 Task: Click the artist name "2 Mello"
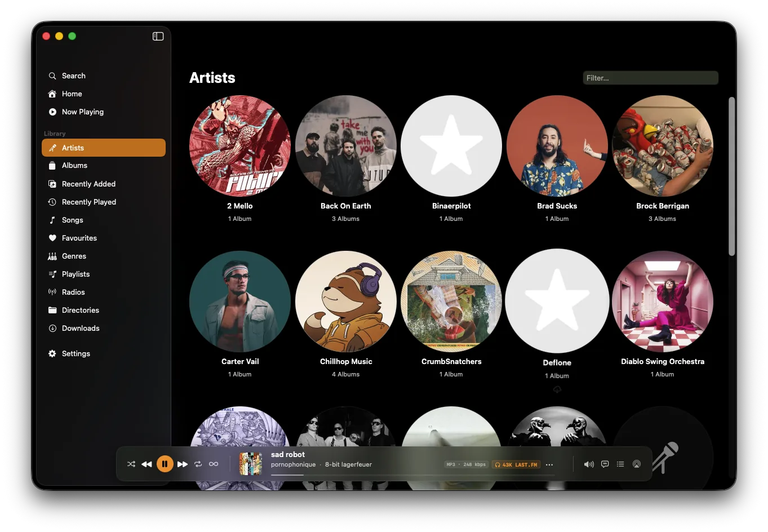tap(240, 206)
